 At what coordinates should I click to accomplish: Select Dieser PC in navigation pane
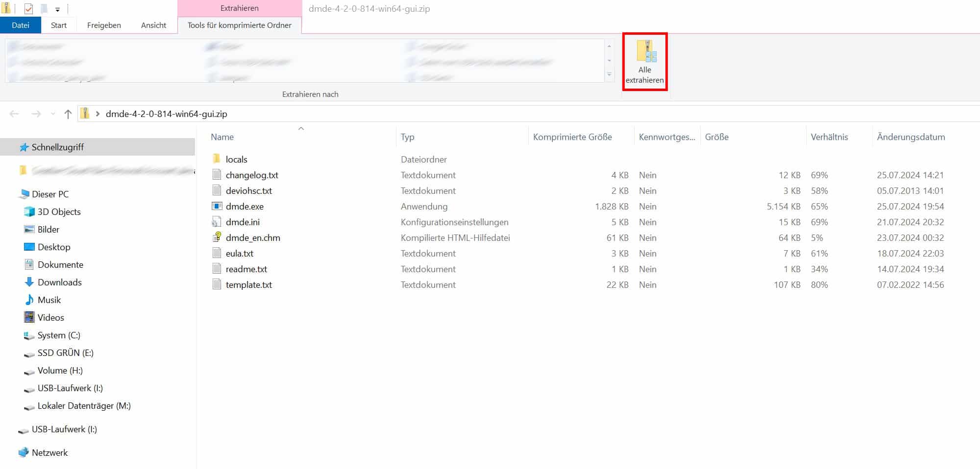[50, 194]
